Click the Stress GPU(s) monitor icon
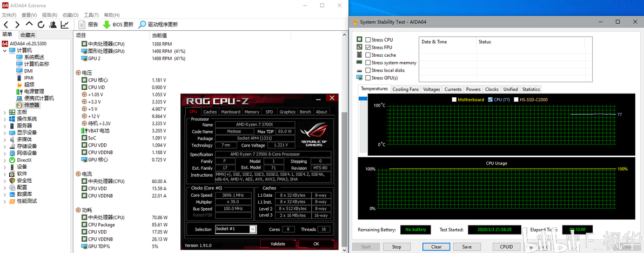 tap(359, 78)
